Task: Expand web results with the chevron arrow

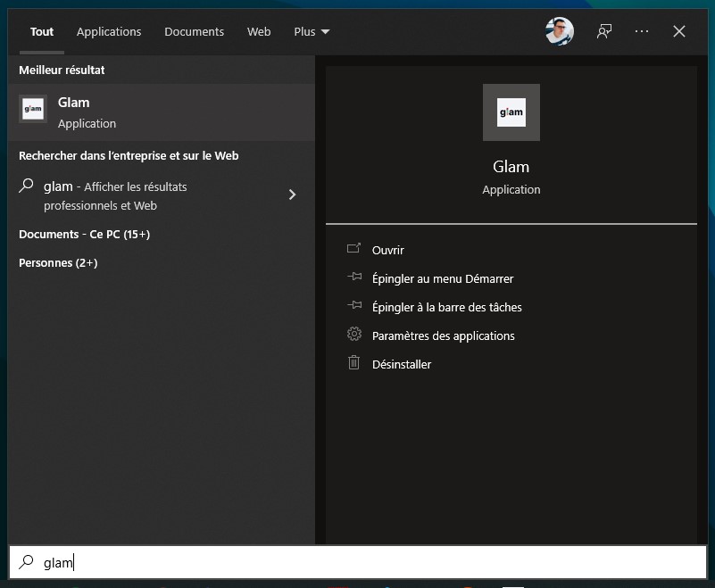Action: tap(292, 195)
